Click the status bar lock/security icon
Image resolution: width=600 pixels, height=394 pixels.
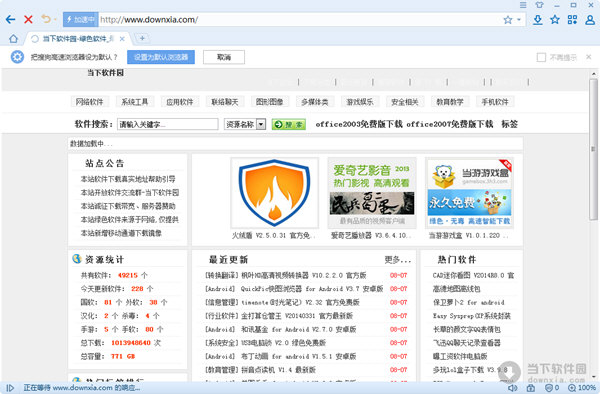click(x=531, y=388)
